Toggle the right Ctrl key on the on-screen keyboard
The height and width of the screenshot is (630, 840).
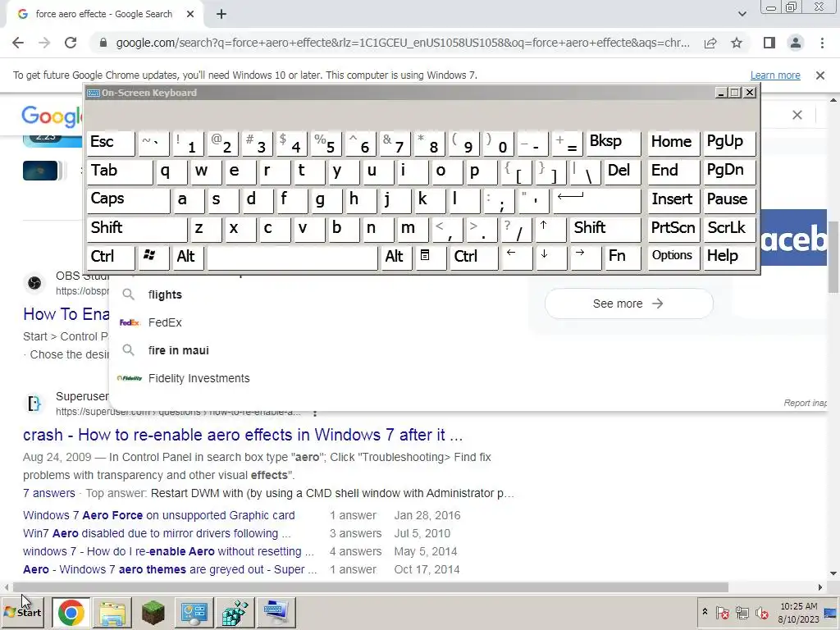tap(473, 257)
